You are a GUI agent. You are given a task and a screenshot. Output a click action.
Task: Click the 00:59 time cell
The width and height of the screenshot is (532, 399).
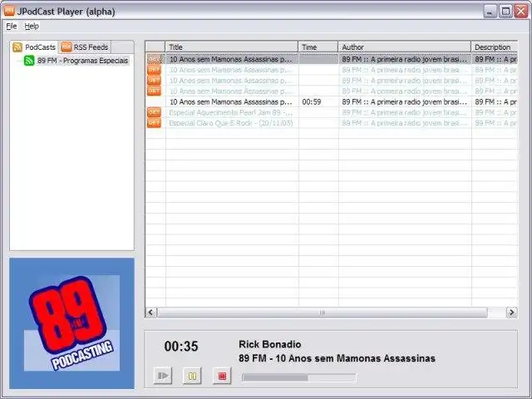tap(318, 101)
